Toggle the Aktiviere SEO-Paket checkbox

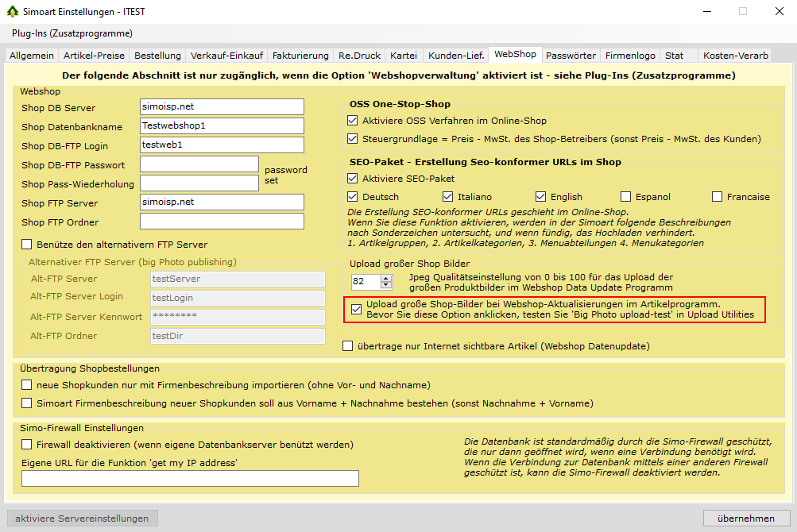tap(353, 179)
